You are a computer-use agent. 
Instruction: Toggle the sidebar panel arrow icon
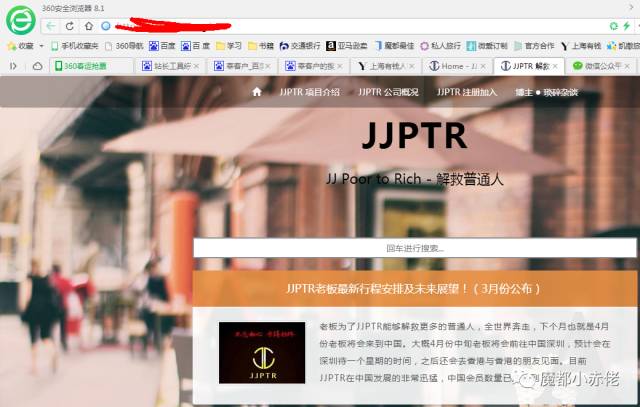click(x=13, y=66)
